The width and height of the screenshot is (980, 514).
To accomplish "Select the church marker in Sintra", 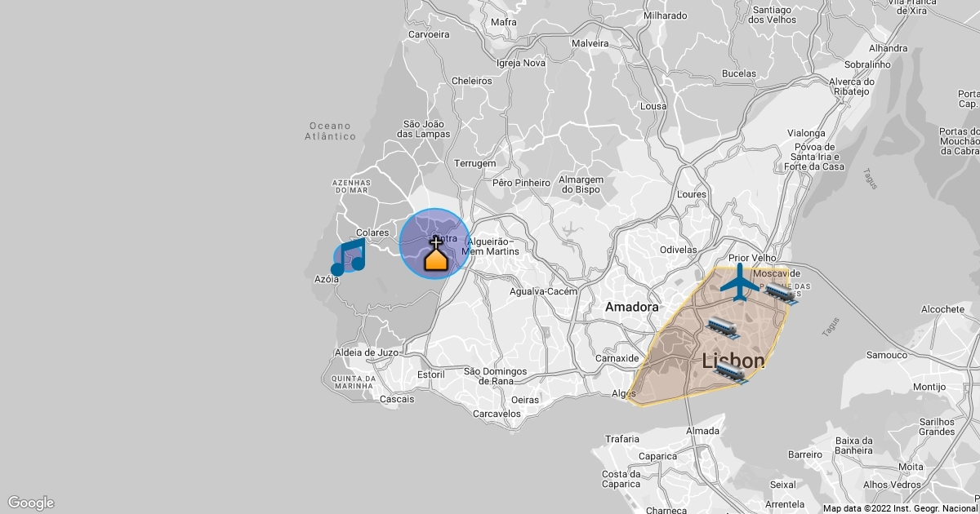I will click(x=435, y=254).
